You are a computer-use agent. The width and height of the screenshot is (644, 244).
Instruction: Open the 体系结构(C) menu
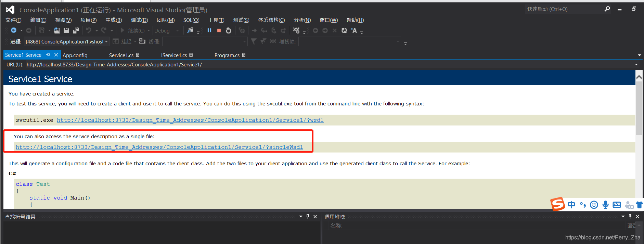pyautogui.click(x=271, y=20)
